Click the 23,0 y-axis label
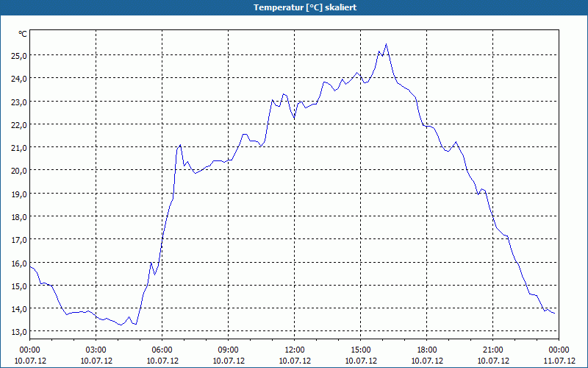The width and height of the screenshot is (588, 368). pyautogui.click(x=19, y=102)
